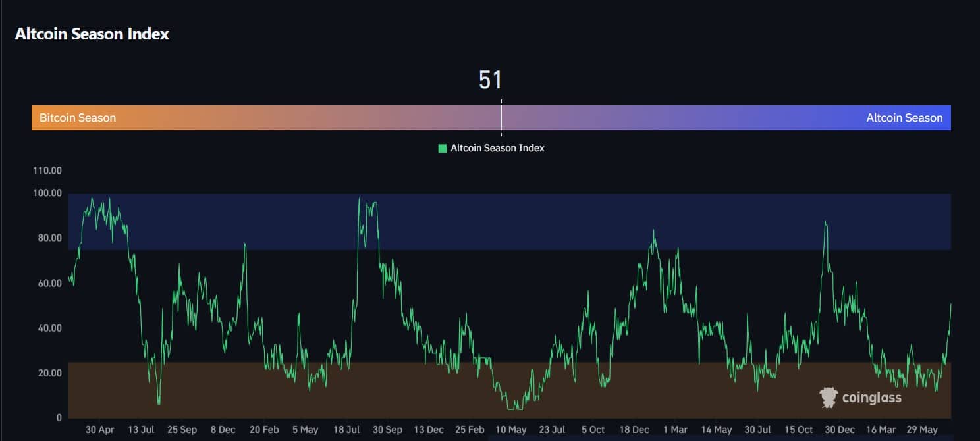Click the 29 May date label
Viewport: 980px width, 441px height.
click(921, 430)
